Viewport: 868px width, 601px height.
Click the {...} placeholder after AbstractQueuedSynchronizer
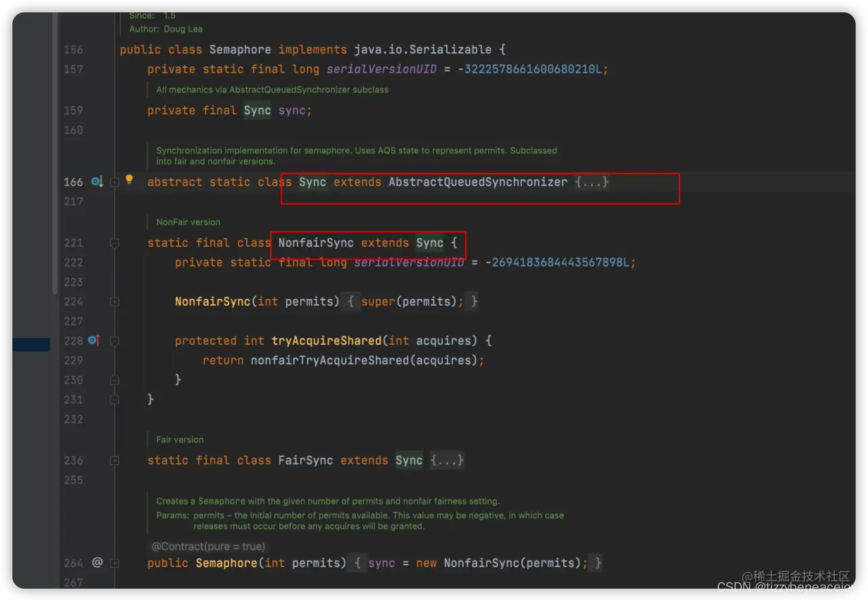[592, 182]
